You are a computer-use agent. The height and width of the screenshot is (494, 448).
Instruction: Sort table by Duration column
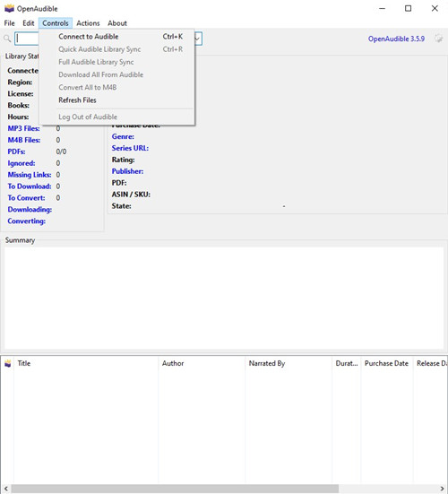click(347, 364)
